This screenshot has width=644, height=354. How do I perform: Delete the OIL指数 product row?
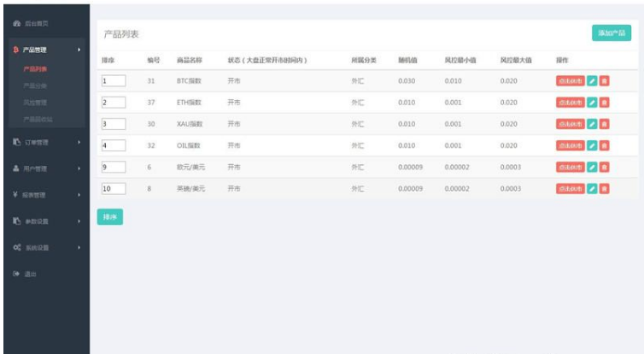coord(604,145)
